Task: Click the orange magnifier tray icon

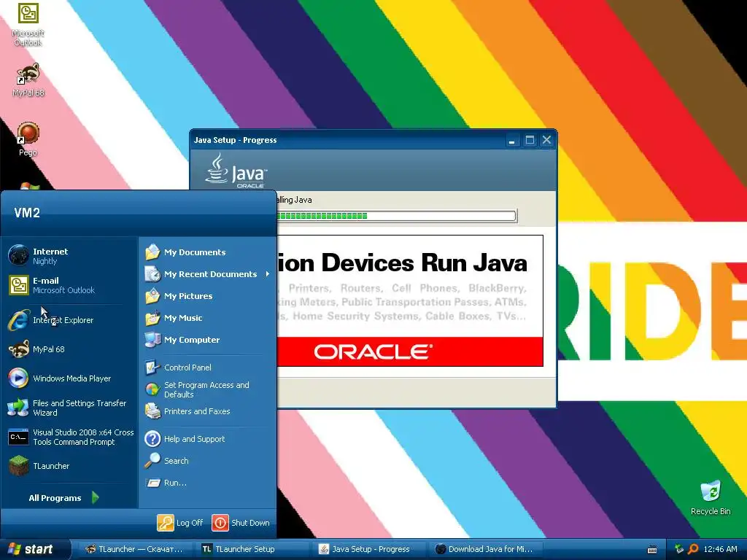Action: (x=693, y=549)
